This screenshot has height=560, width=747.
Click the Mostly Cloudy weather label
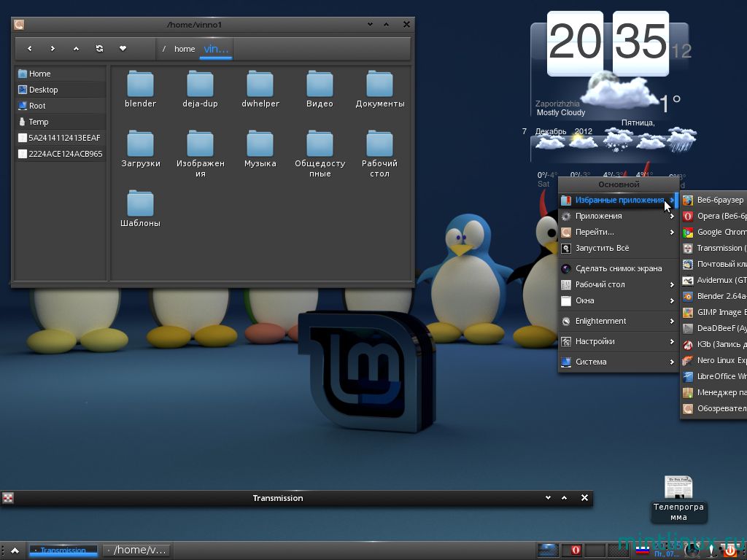pos(561,112)
